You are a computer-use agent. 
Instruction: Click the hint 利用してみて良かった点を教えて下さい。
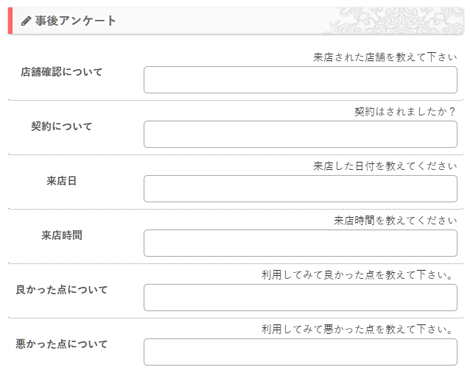pos(358,275)
